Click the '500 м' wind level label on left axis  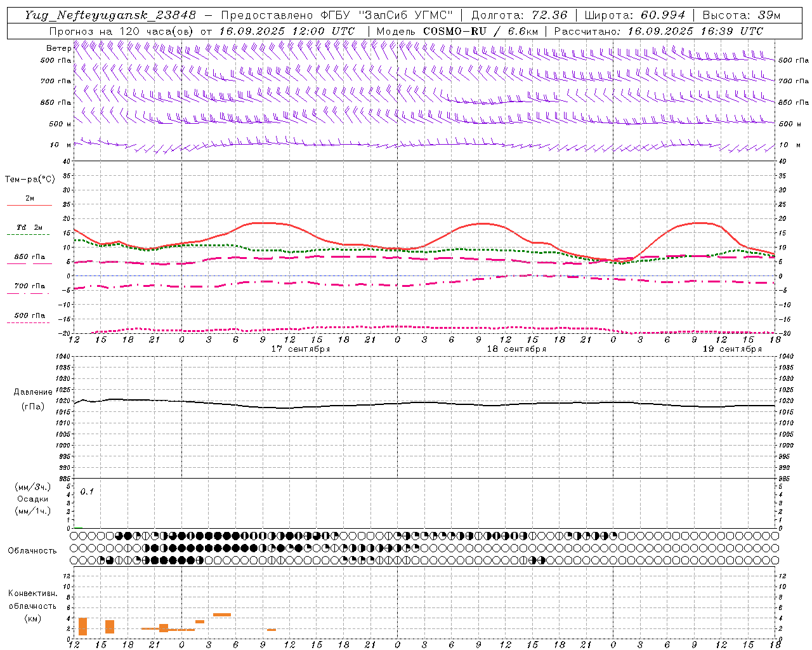pyautogui.click(x=60, y=124)
